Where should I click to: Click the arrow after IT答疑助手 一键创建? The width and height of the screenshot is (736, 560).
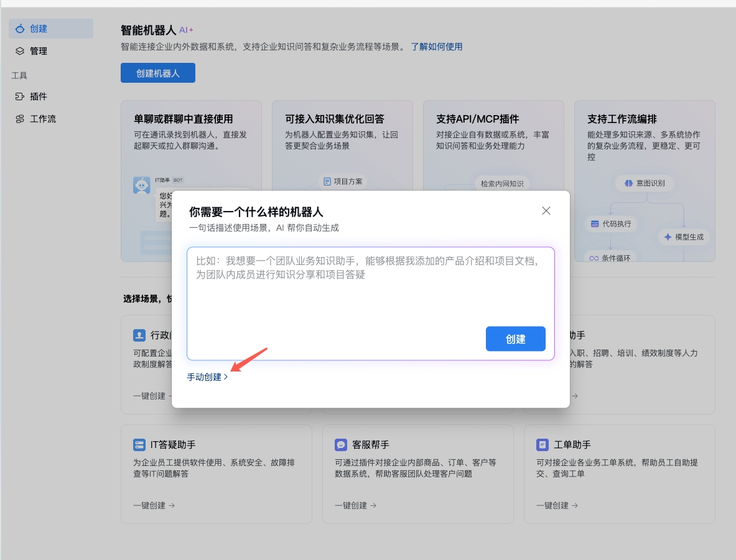[x=172, y=505]
